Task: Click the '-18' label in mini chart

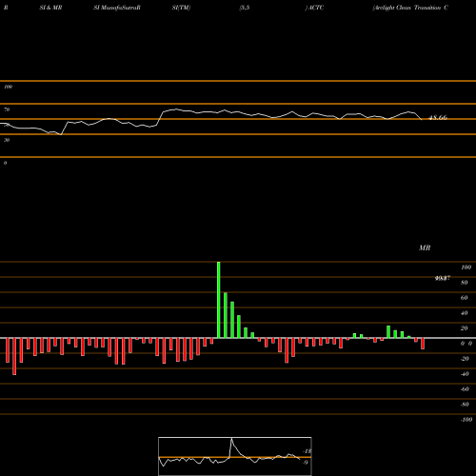Action: [307, 451]
